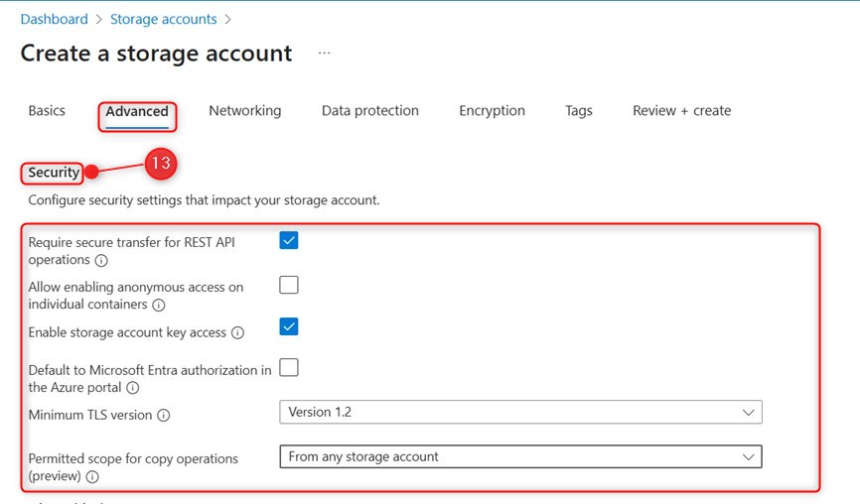Click info icon for Permitted scope copy operations
The height and width of the screenshot is (504, 860).
[92, 477]
